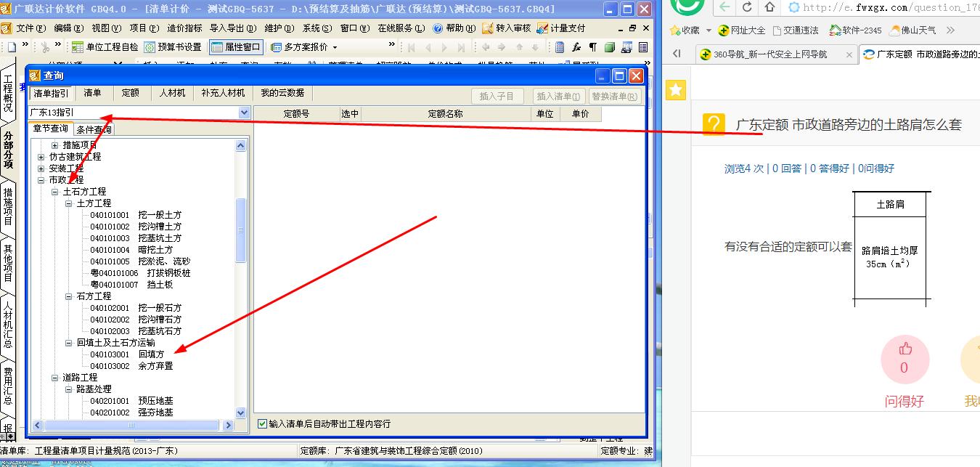Viewport: 980px width, 467px height.
Task: Open 分部分项 left sidebar tab
Action: 8,150
